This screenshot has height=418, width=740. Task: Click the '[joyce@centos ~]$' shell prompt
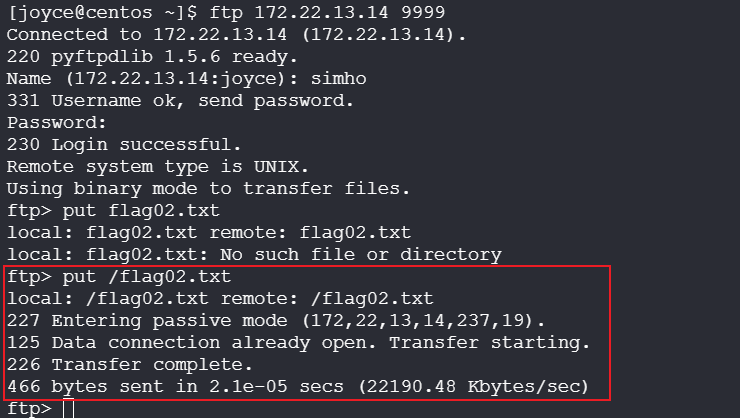click(102, 13)
